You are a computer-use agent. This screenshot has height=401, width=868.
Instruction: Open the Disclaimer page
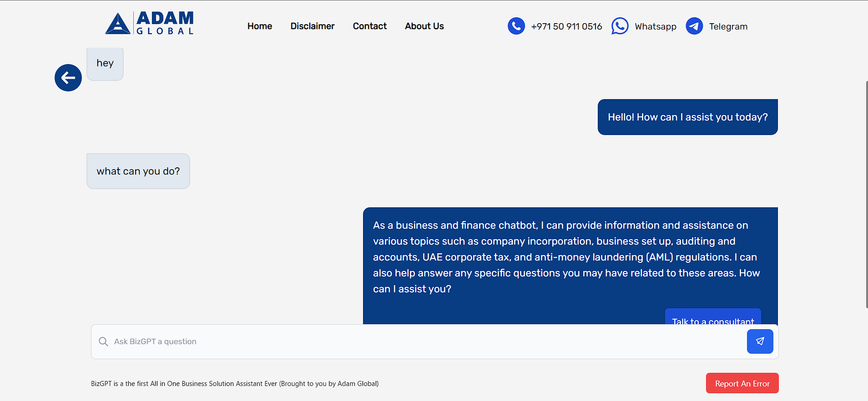pyautogui.click(x=313, y=26)
